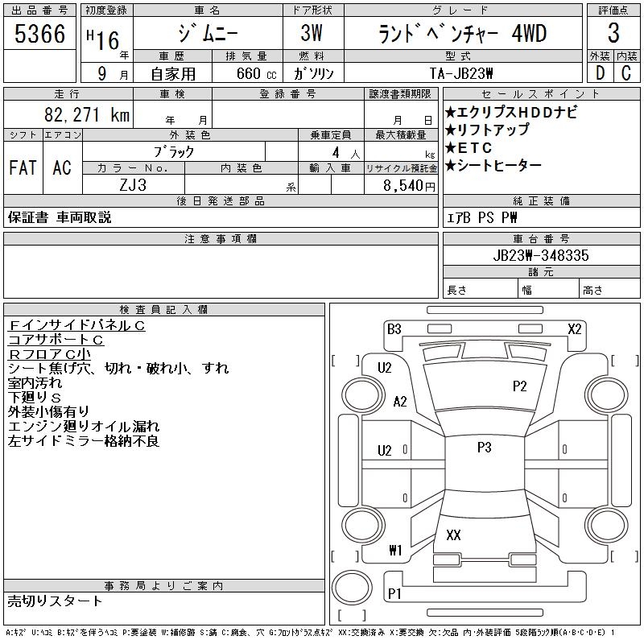Click the interior grade C
The width and height of the screenshot is (644, 644).
626,73
